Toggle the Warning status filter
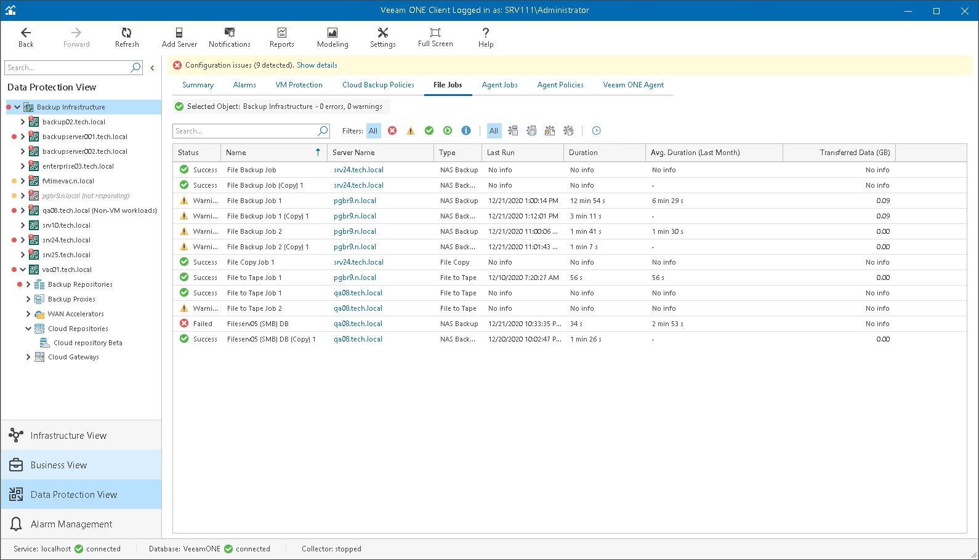 click(x=411, y=130)
